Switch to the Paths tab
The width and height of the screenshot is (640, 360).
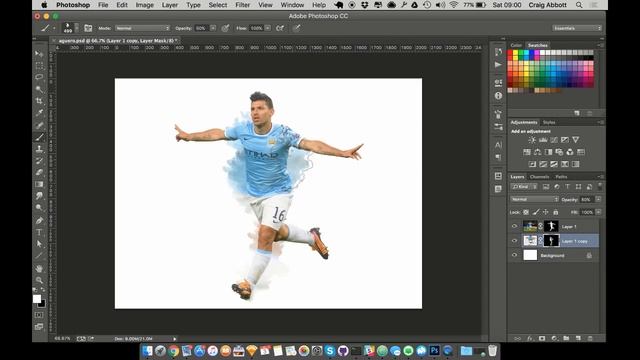point(561,177)
